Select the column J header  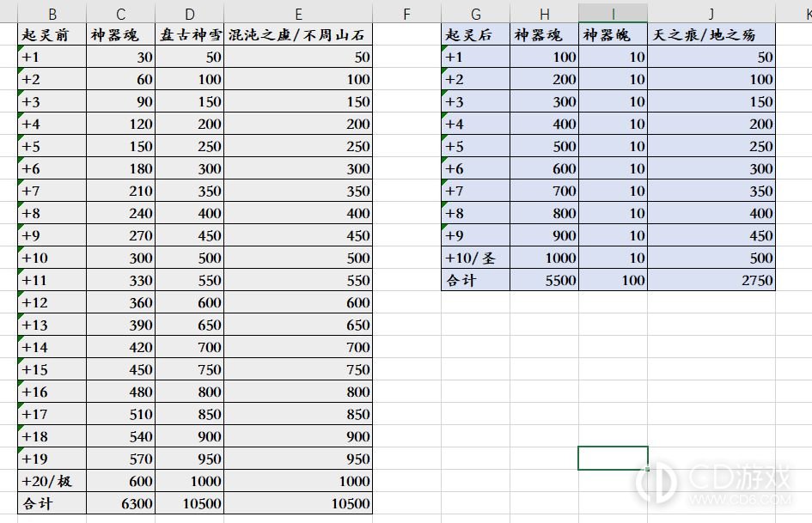click(x=711, y=14)
